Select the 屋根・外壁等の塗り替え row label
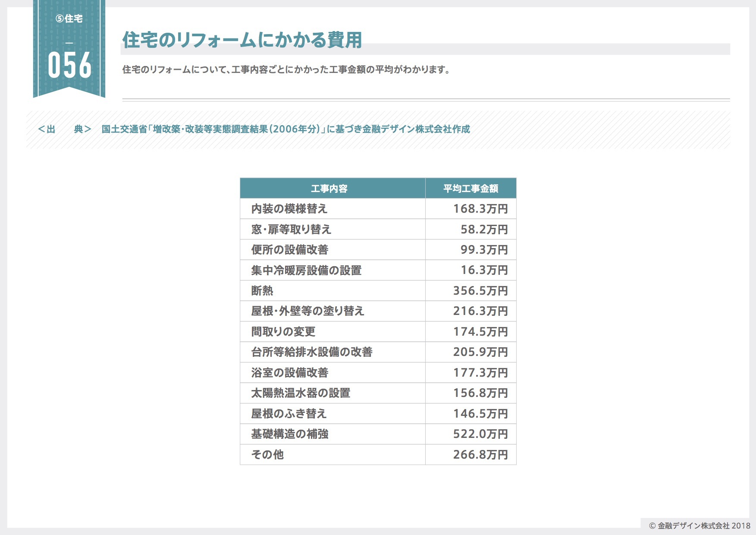 point(307,311)
